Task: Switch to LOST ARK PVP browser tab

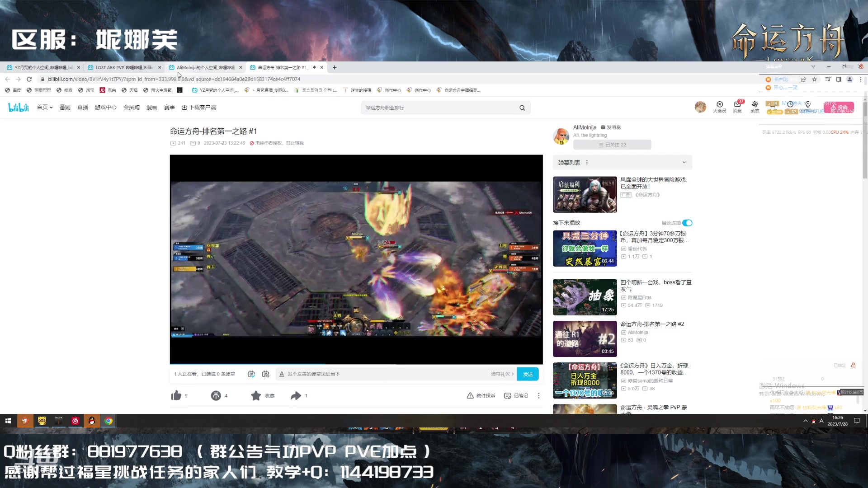Action: point(124,67)
